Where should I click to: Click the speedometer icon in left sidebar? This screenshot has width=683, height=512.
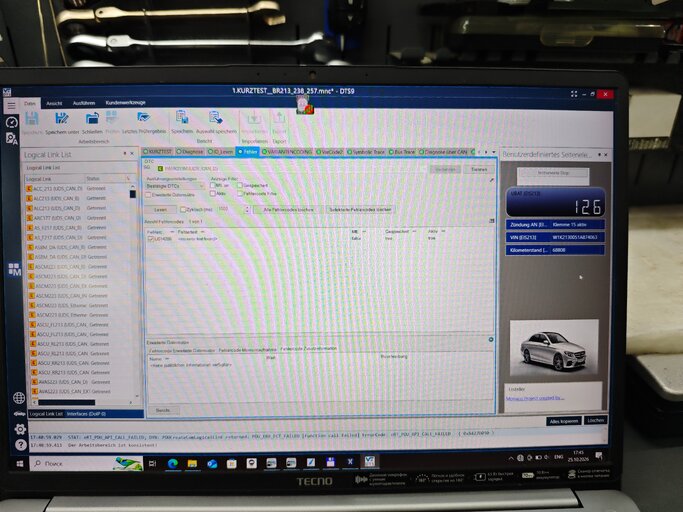tap(12, 122)
